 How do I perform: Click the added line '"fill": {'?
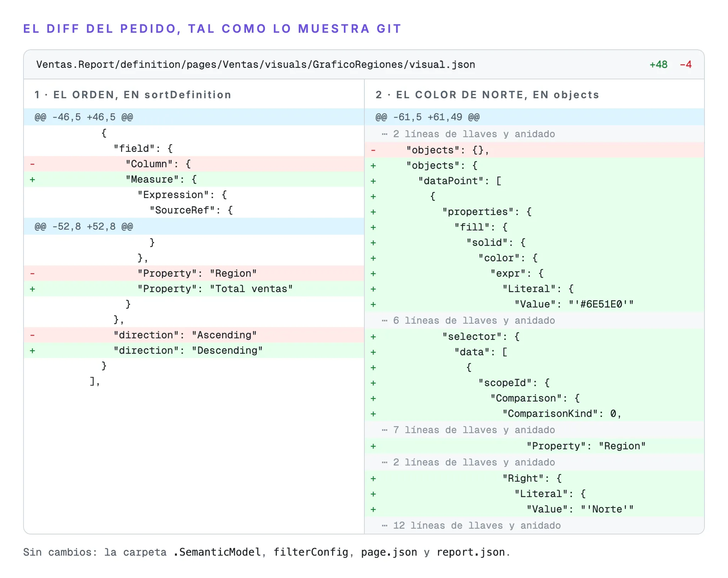(x=534, y=227)
